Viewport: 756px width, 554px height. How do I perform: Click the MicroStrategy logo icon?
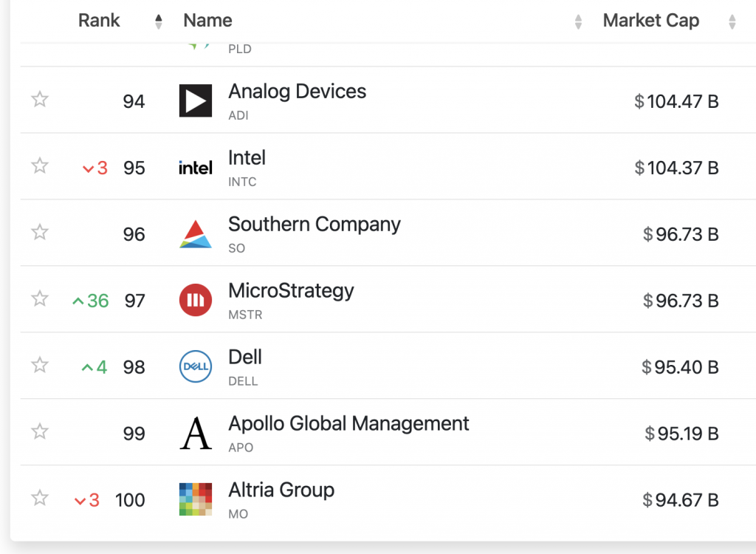click(196, 301)
